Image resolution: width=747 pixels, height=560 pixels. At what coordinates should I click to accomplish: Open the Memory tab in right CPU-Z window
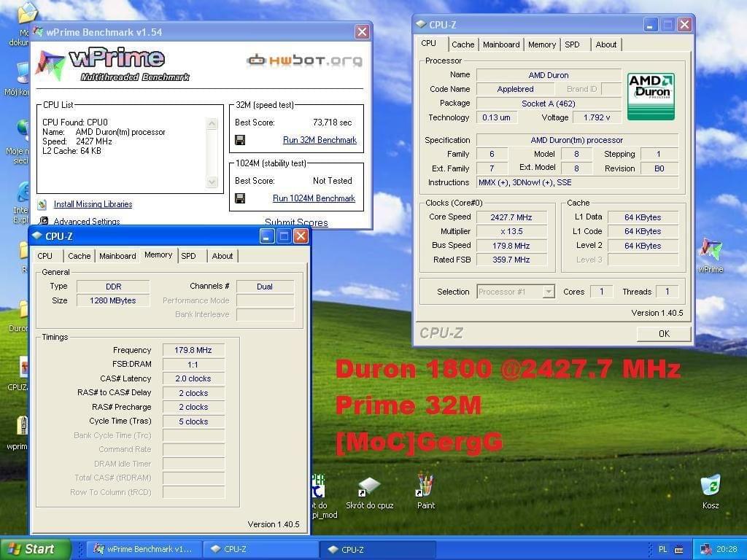[x=542, y=44]
